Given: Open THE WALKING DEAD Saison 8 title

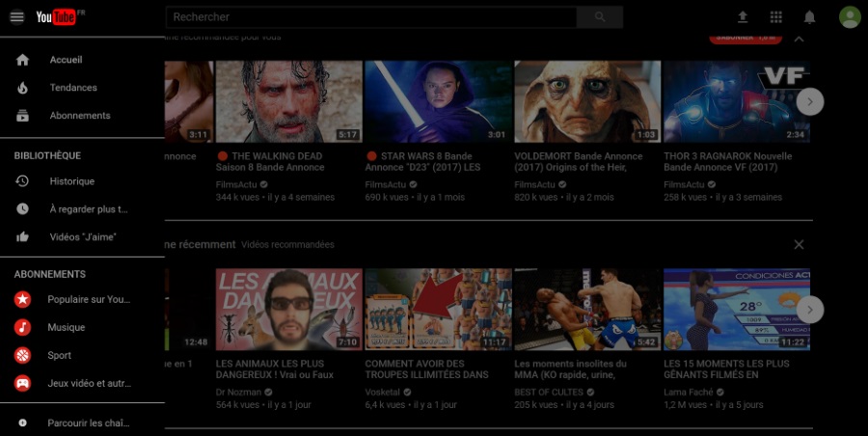Looking at the screenshot, I should [x=270, y=161].
